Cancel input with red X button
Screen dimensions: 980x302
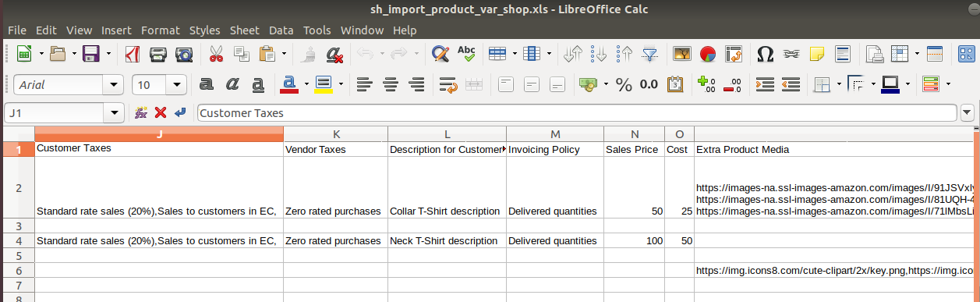[161, 113]
